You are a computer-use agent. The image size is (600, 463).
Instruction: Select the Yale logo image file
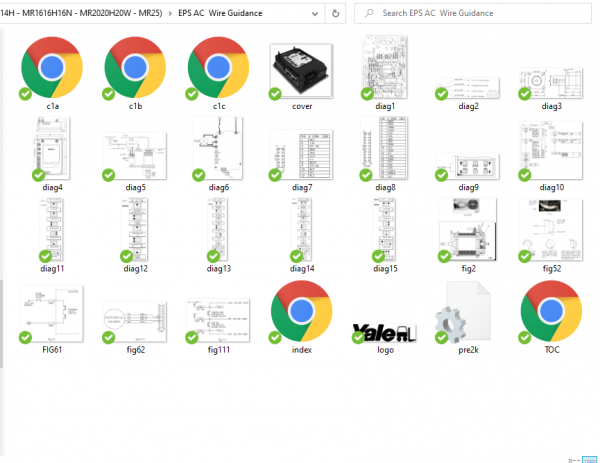coord(385,333)
